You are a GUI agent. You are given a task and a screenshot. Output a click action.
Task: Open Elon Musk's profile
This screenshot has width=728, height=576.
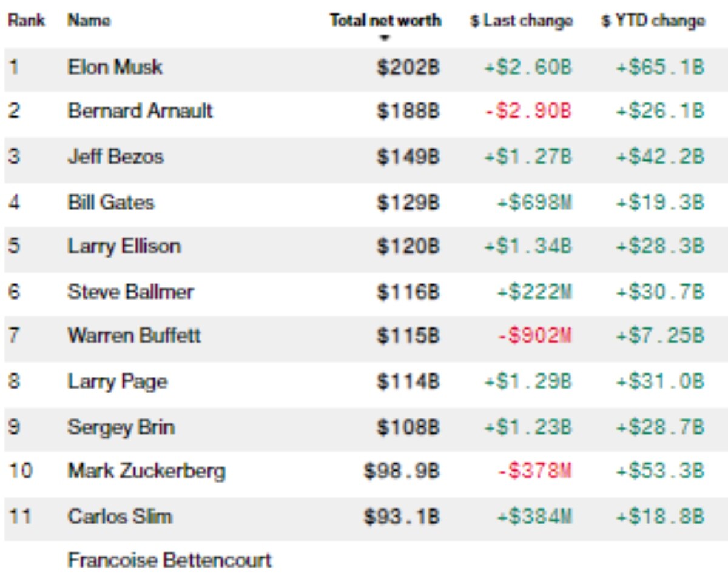[115, 67]
